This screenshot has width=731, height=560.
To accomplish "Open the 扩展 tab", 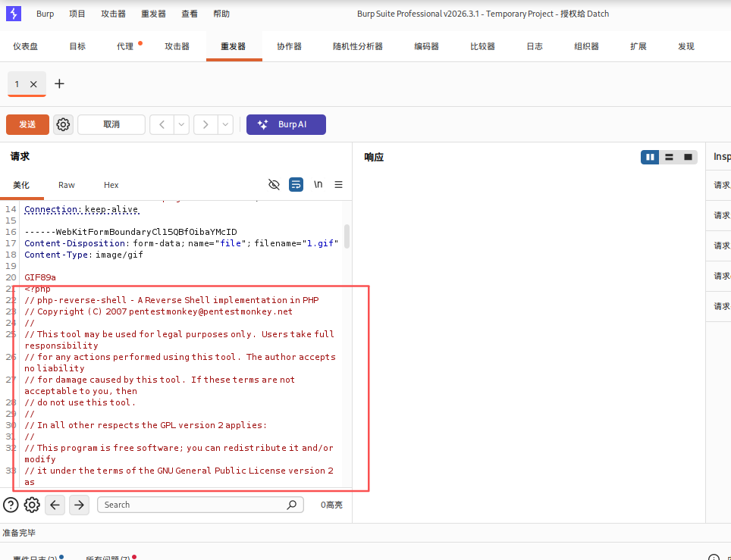I will coord(638,46).
